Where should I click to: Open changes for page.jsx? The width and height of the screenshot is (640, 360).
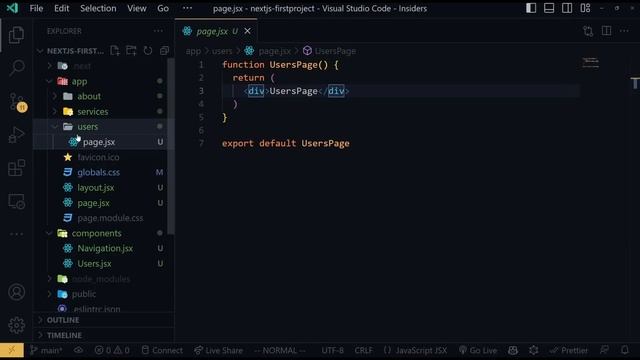click(x=588, y=31)
